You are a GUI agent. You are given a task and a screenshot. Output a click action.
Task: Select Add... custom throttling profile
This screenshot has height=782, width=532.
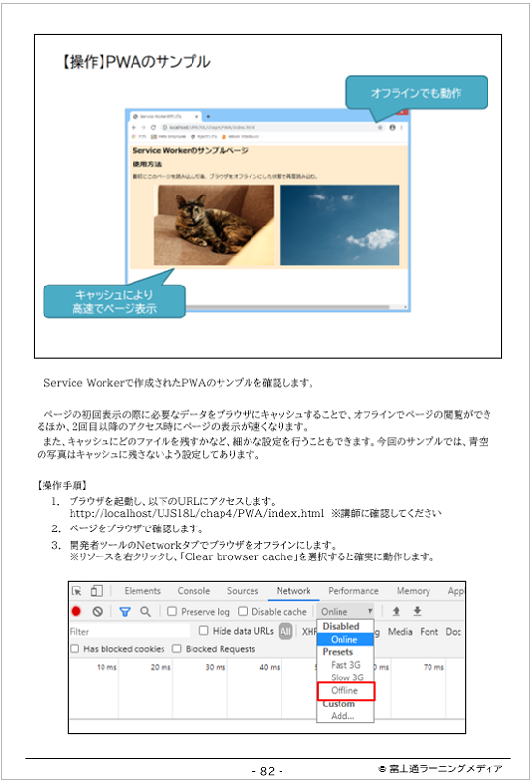tap(342, 716)
